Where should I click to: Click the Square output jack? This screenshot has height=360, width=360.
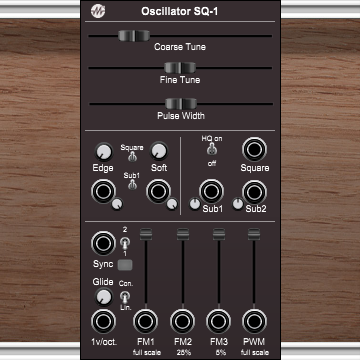255,149
